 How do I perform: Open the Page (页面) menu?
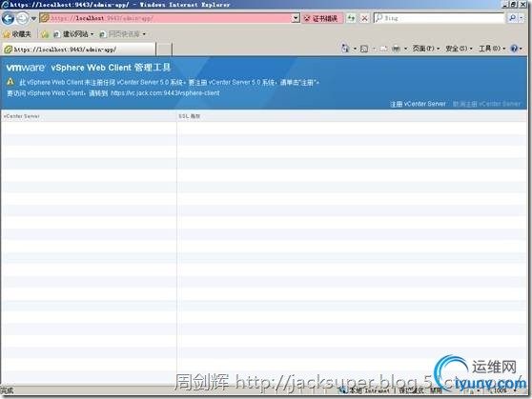(x=426, y=49)
